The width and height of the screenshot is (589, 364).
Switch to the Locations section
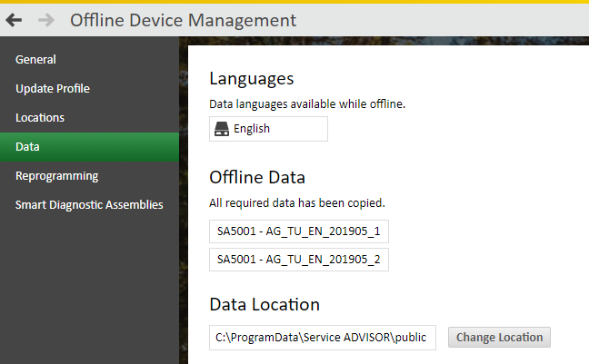coord(89,118)
